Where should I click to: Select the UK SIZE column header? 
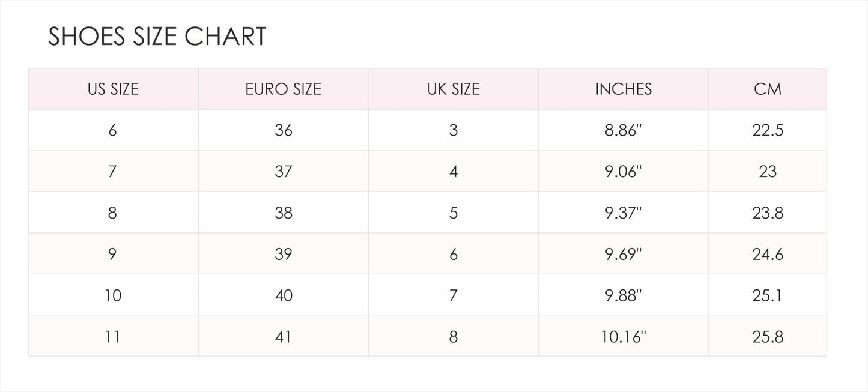(454, 89)
